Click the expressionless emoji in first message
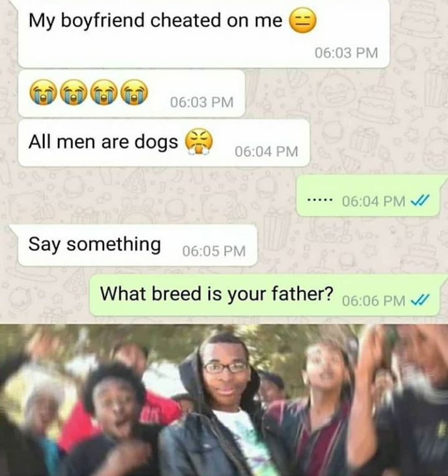Screen dimensions: 448x476 click(302, 21)
